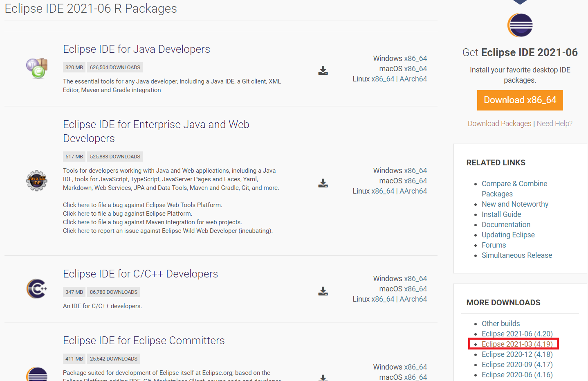This screenshot has width=588, height=381.
Task: Click the 525,883 DOWNLOADS badge
Action: click(x=115, y=157)
